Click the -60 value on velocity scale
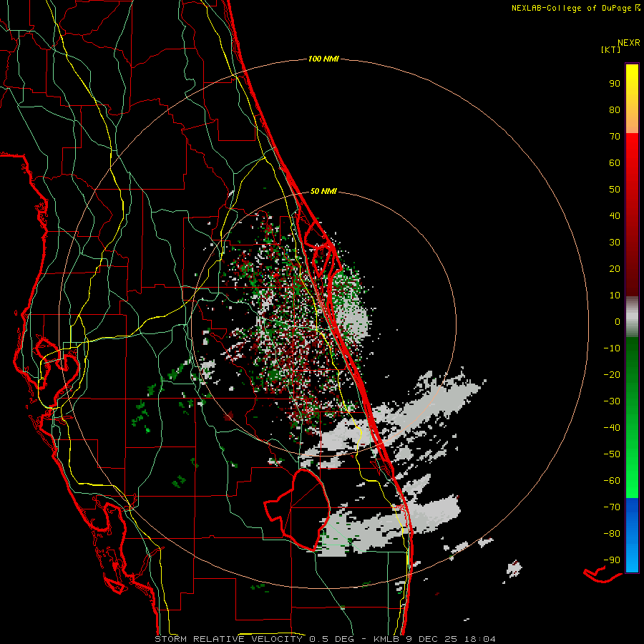The image size is (644, 644). (x=612, y=481)
